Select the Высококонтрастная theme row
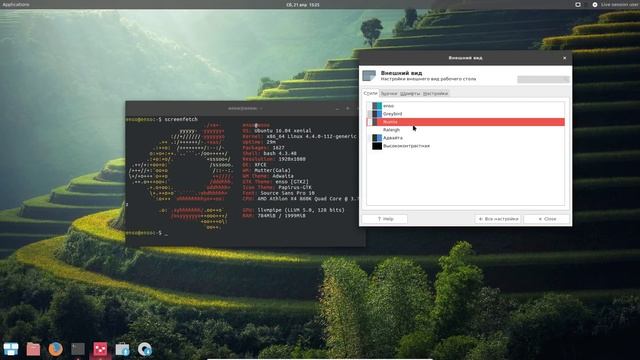This screenshot has height=360, width=640. point(465,146)
